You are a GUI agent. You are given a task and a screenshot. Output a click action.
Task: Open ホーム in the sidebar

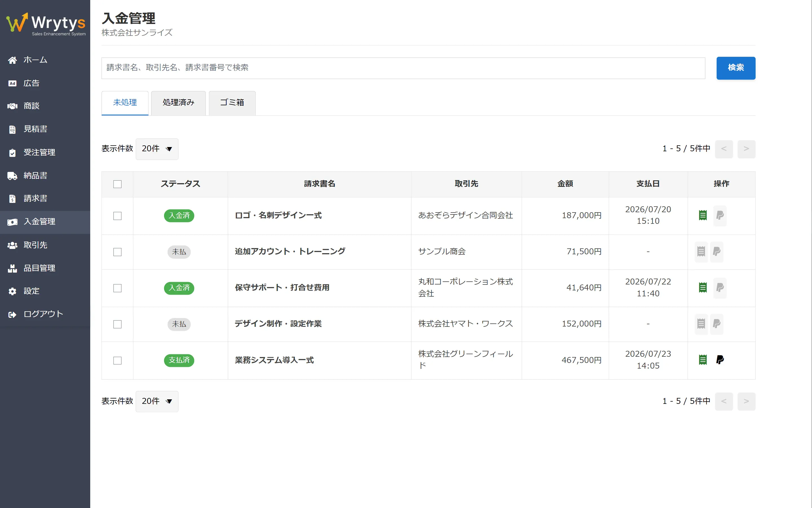(45, 60)
